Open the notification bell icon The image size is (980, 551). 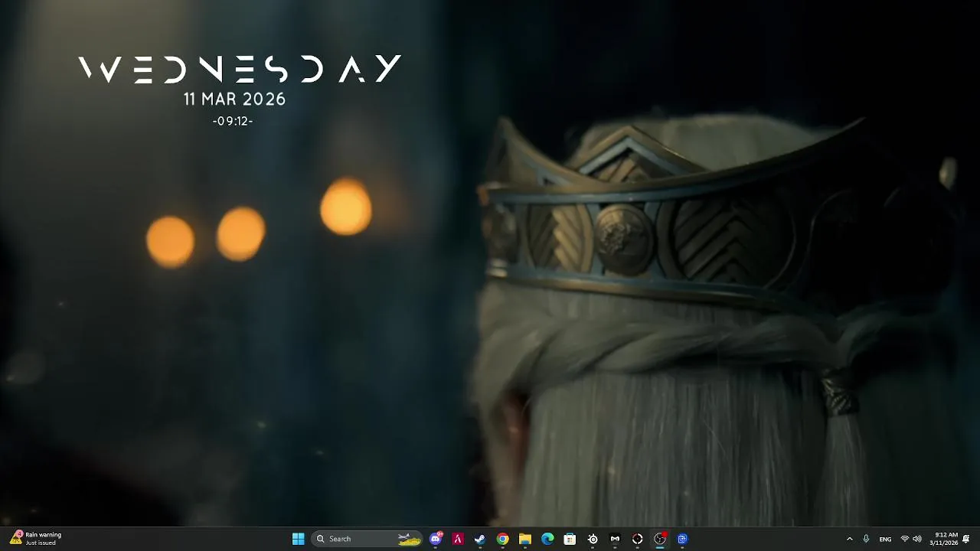pyautogui.click(x=966, y=539)
